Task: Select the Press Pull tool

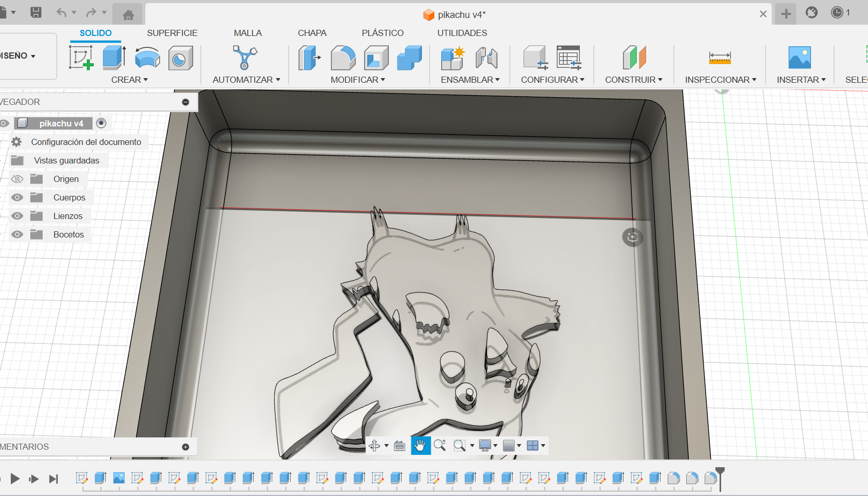Action: pos(310,58)
